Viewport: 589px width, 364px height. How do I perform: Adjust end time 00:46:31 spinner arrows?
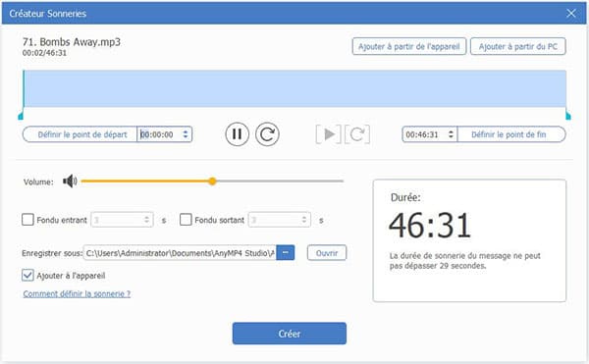(x=451, y=134)
